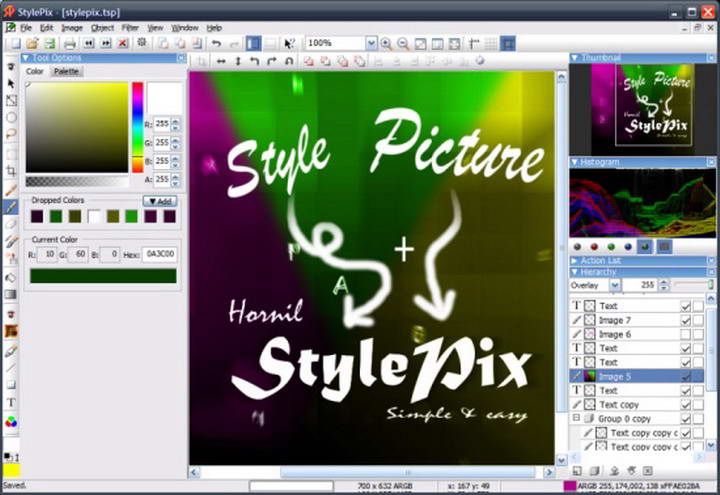Choose the Eraser tool
Viewport: 720px width, 495px height.
click(x=11, y=224)
